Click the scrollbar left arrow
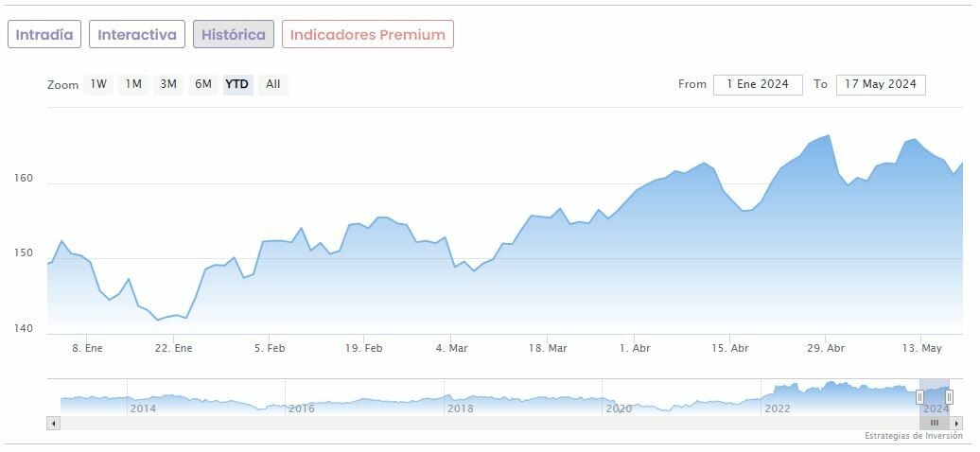This screenshot has height=452, width=980. click(53, 423)
